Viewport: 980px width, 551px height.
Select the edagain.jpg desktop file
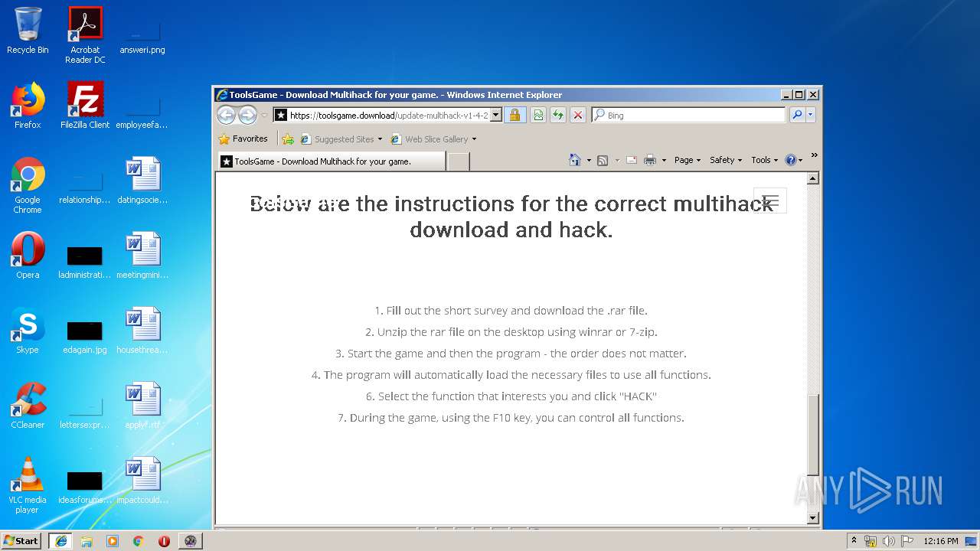85,337
